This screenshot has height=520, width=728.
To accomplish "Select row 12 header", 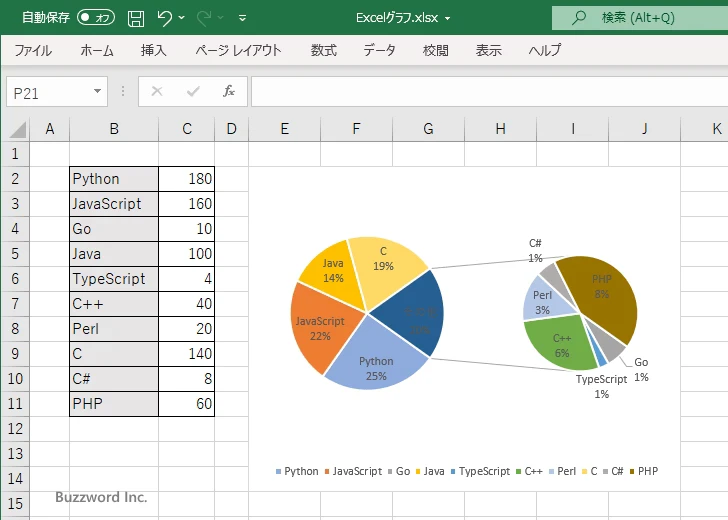I will tap(15, 429).
